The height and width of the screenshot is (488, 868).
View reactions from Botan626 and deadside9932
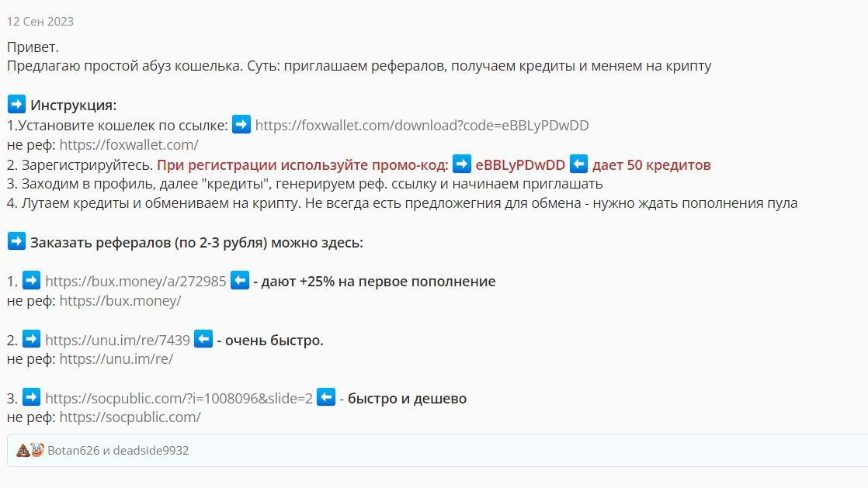pyautogui.click(x=118, y=450)
